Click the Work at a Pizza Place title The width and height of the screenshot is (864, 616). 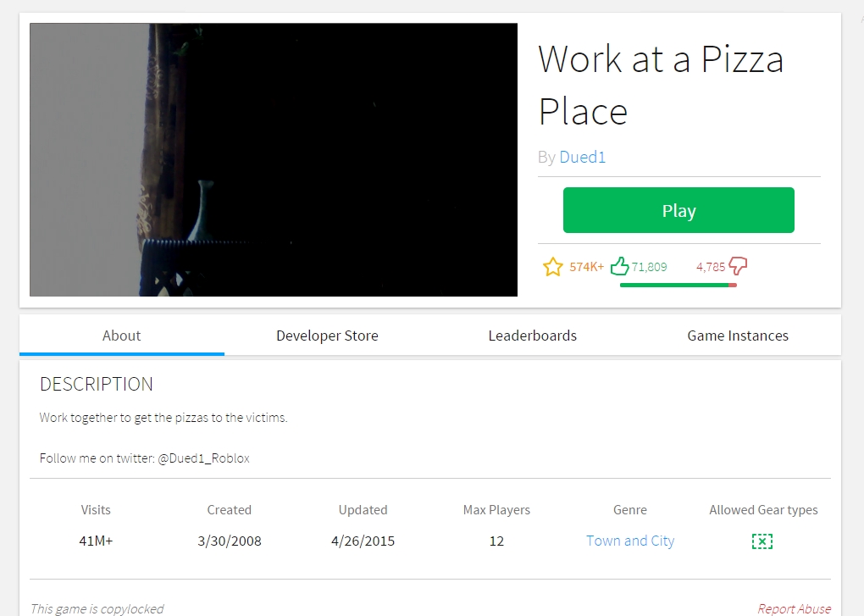[x=661, y=85]
